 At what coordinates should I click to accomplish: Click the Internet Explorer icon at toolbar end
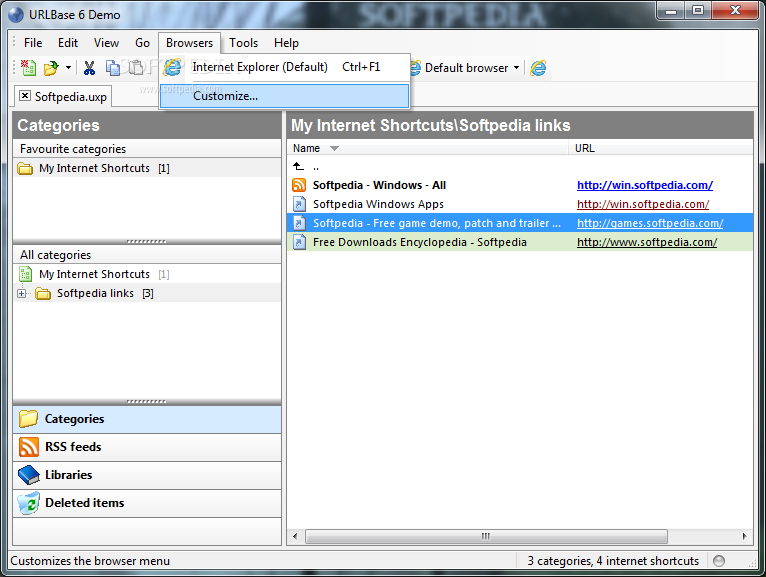pyautogui.click(x=538, y=68)
